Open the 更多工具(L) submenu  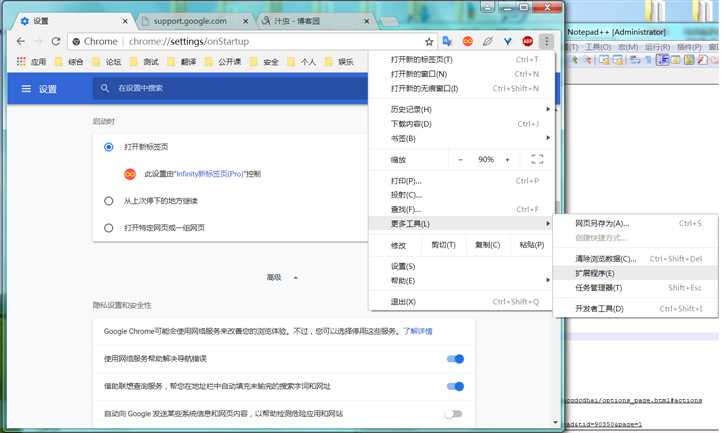pyautogui.click(x=462, y=224)
